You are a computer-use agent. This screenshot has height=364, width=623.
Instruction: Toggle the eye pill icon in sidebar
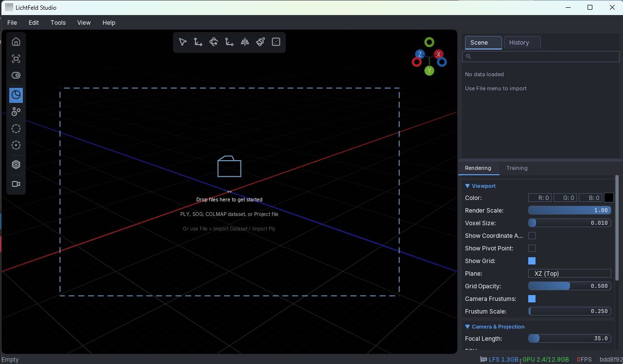(16, 75)
